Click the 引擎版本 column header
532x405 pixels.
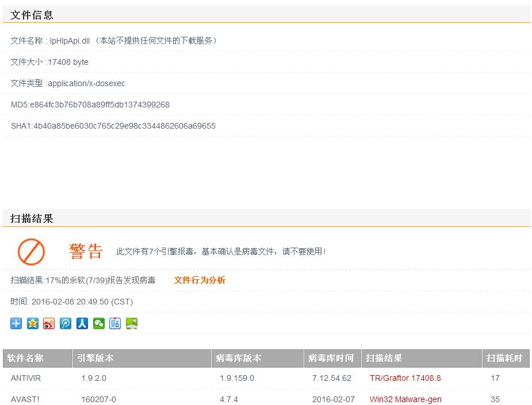(142, 358)
